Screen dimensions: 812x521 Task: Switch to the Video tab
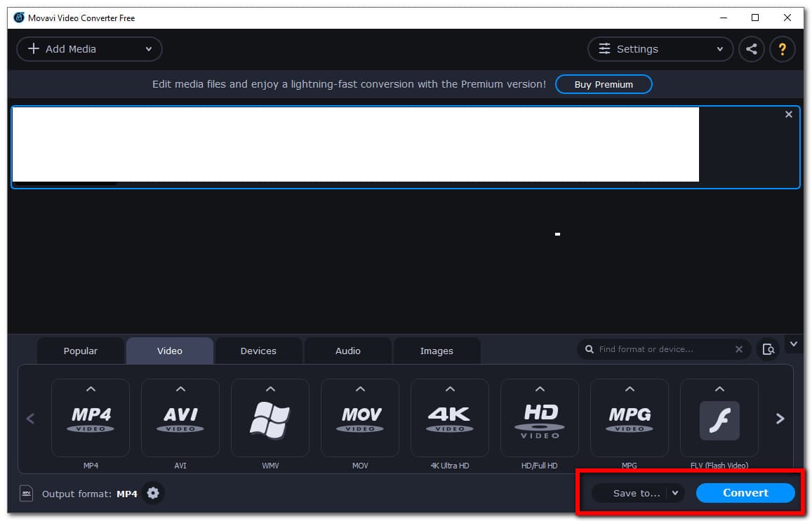pyautogui.click(x=170, y=351)
